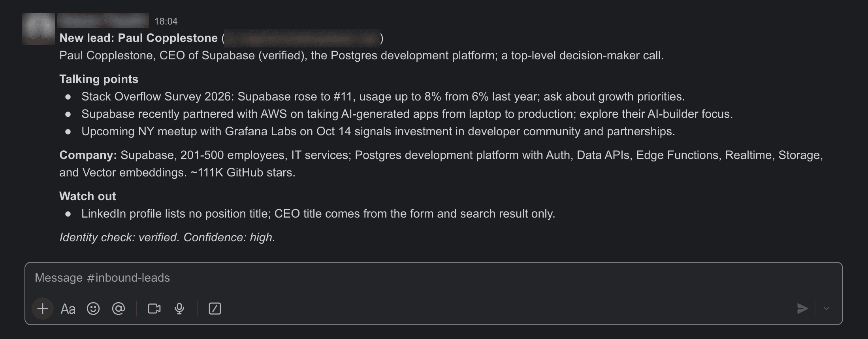Screen dimensions: 868x339
Task: Toggle the Aa text formatting toolbar
Action: [x=68, y=309]
